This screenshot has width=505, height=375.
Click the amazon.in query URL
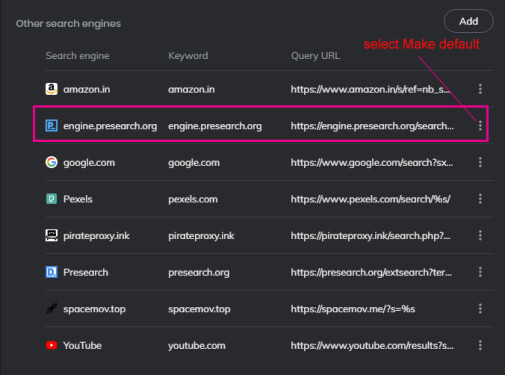(x=370, y=89)
